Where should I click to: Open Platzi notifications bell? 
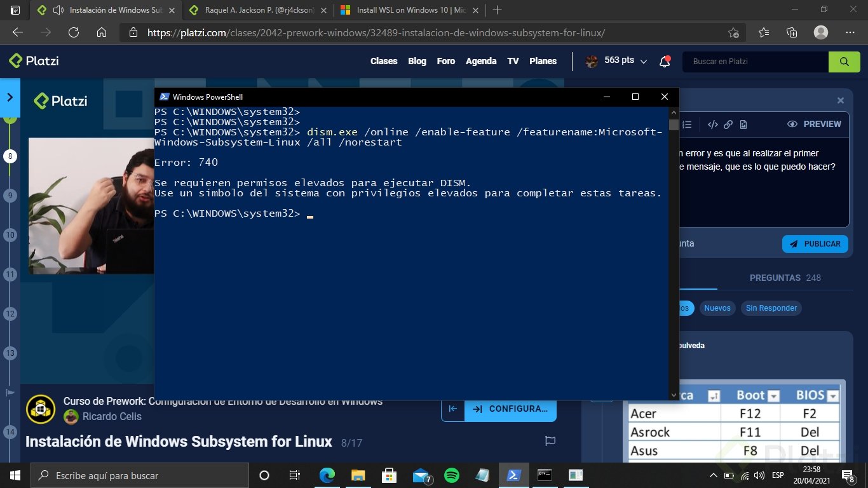(x=665, y=61)
